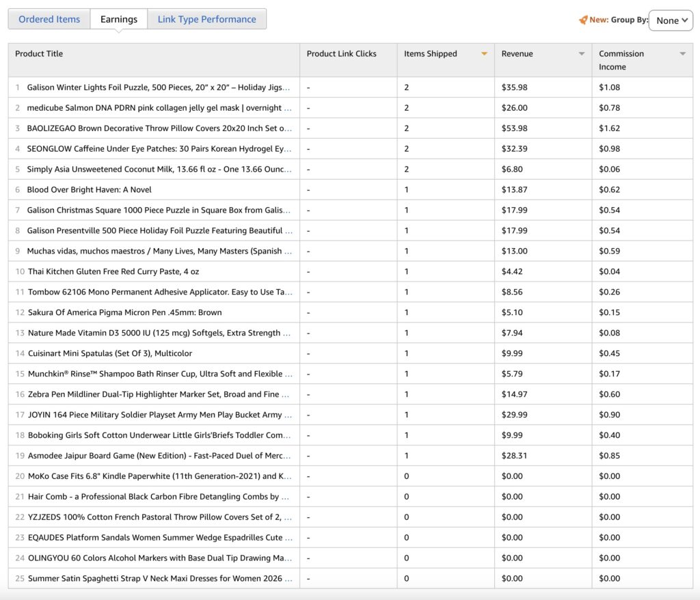
Task: Open the Asmodee Jaipur Board Game link
Action: click(x=160, y=456)
